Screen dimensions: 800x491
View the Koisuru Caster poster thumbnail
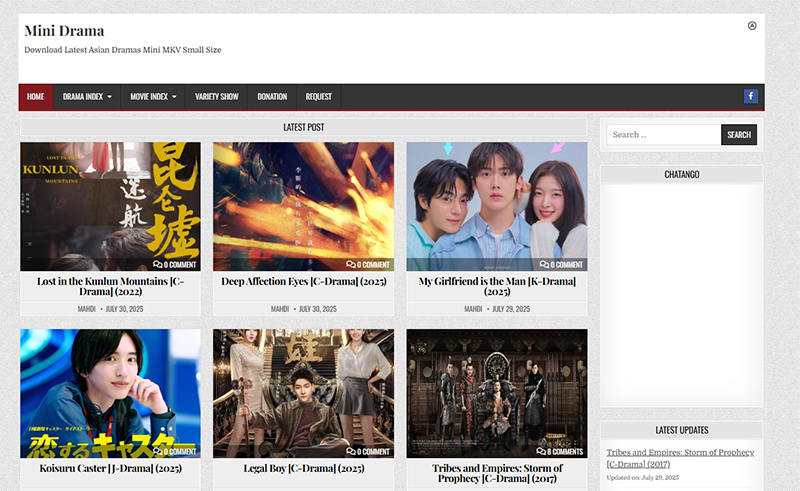(x=110, y=393)
